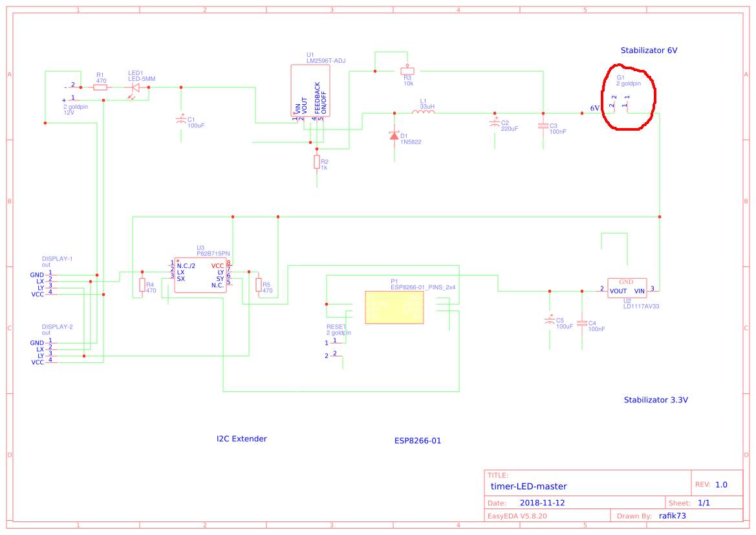Click the R5 470 resistor symbol
The image size is (756, 535).
coord(259,285)
